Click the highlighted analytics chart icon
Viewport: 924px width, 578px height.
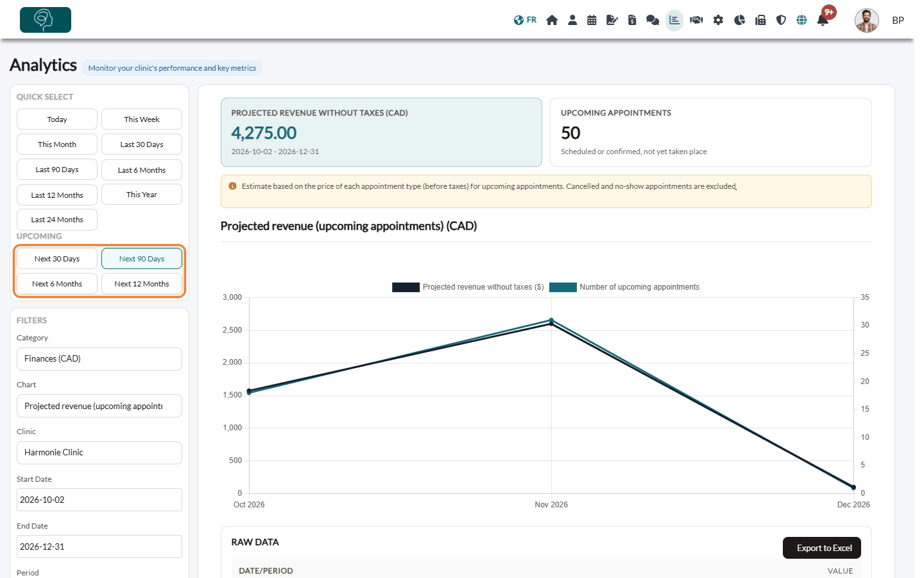pos(674,20)
